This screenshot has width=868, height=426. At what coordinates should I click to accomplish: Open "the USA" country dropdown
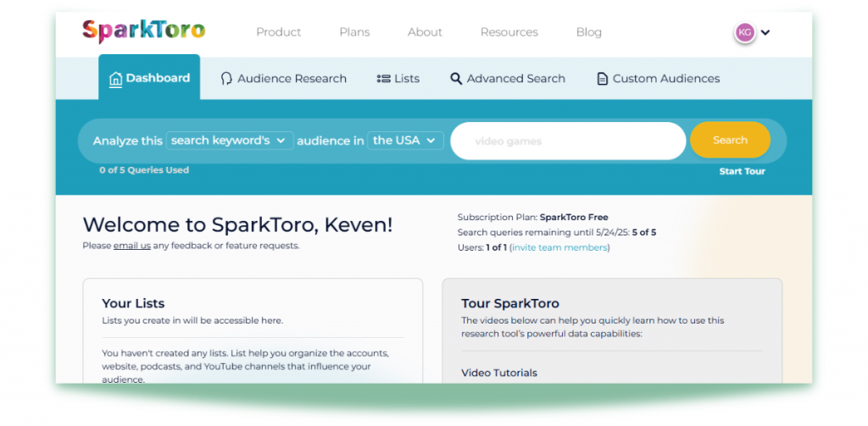pos(406,141)
